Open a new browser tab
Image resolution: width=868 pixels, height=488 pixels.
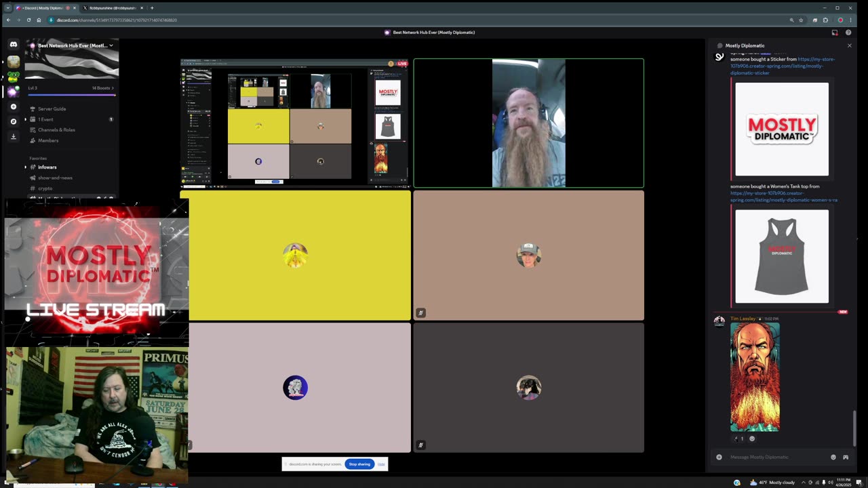coord(152,8)
